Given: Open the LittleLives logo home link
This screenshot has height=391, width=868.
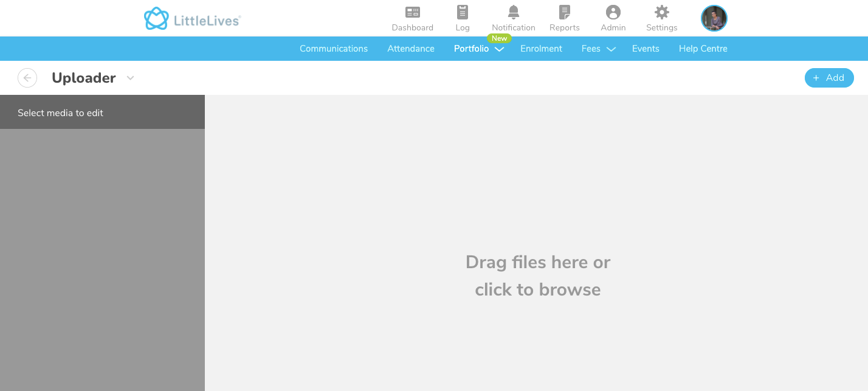Looking at the screenshot, I should click(192, 19).
